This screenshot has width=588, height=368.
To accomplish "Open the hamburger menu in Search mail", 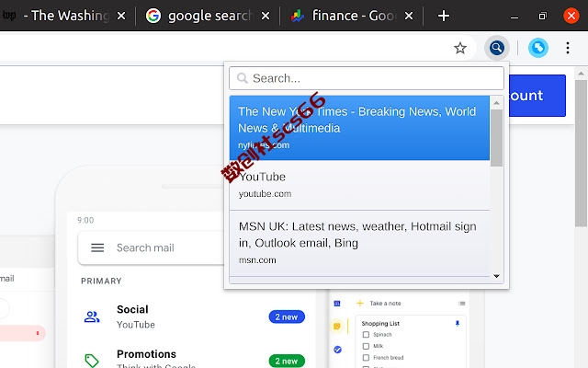I will [x=97, y=247].
